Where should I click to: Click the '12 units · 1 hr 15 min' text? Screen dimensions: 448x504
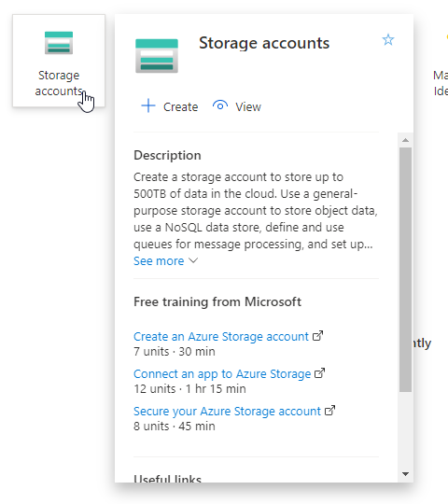click(190, 388)
